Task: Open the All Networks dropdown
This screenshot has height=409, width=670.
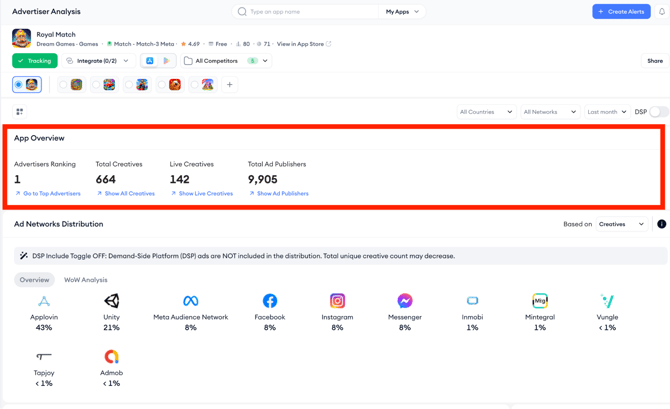Action: pyautogui.click(x=550, y=112)
